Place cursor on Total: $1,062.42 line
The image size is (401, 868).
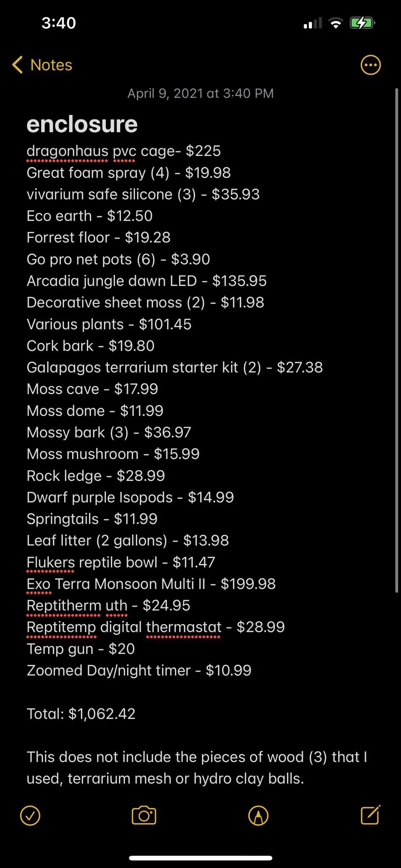tap(81, 714)
